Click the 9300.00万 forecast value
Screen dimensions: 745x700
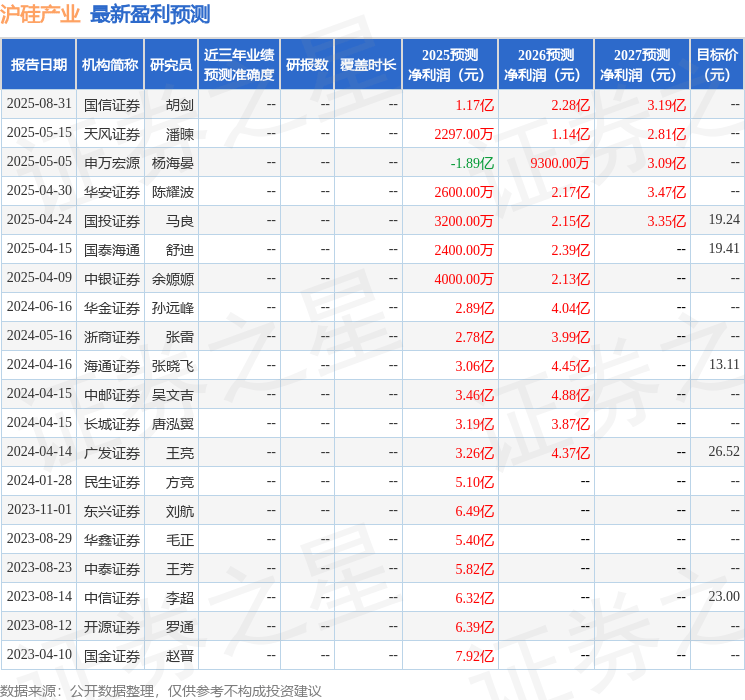(x=560, y=163)
